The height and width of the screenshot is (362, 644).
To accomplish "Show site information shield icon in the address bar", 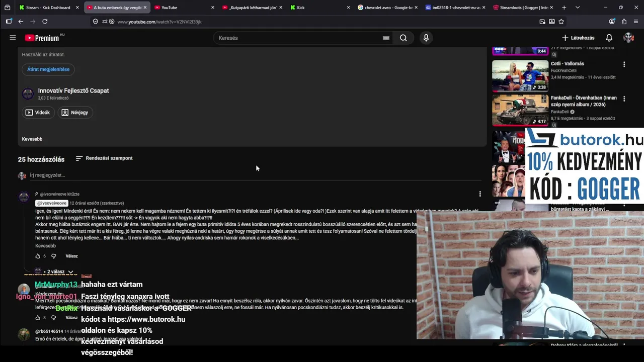I will [96, 22].
